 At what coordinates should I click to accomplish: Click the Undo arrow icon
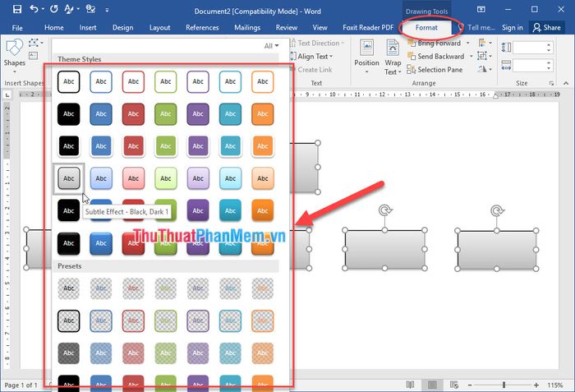[x=33, y=10]
